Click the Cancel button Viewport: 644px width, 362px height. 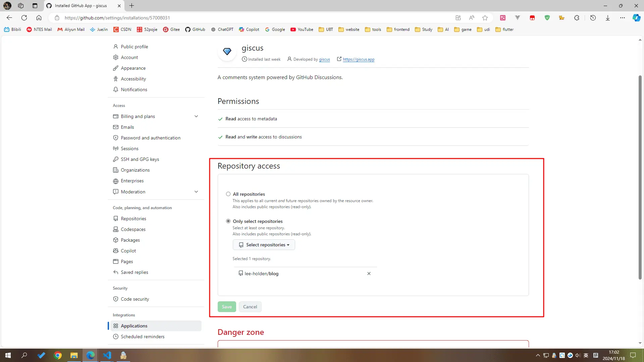point(250,307)
